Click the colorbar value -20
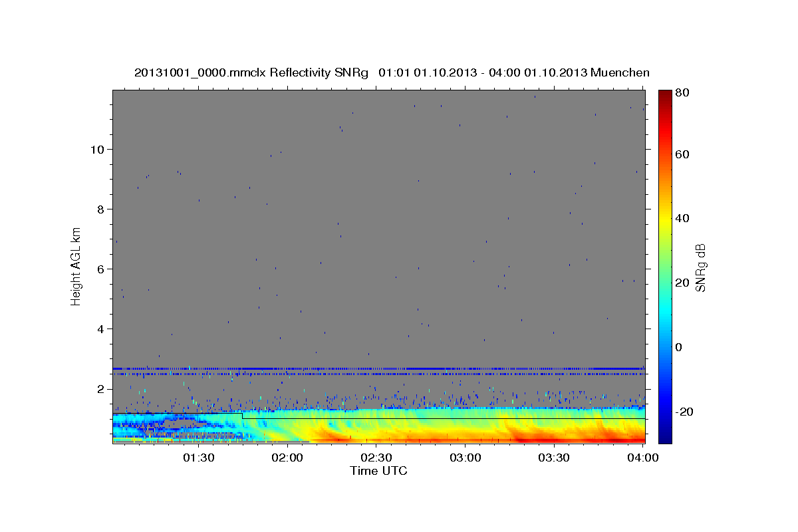The height and width of the screenshot is (532, 798). tap(686, 412)
